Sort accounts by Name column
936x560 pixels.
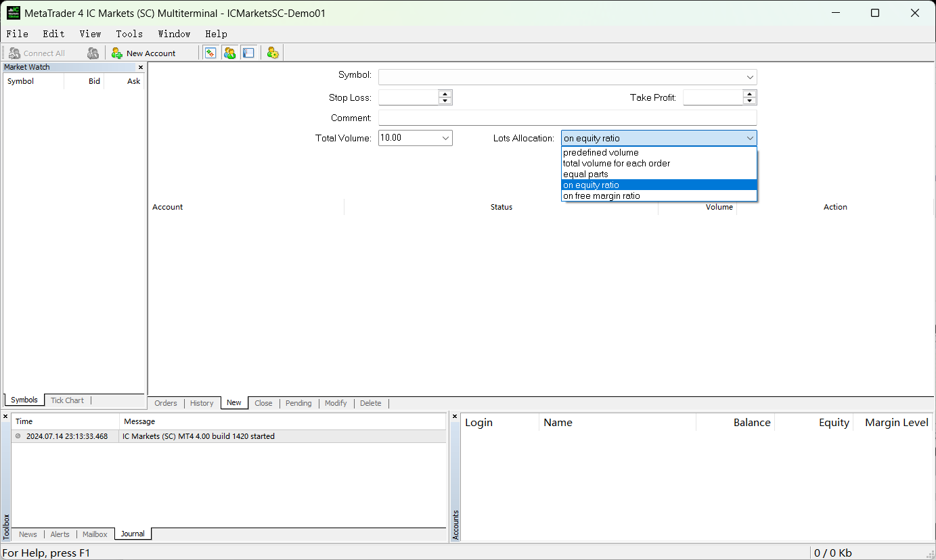tap(618, 422)
